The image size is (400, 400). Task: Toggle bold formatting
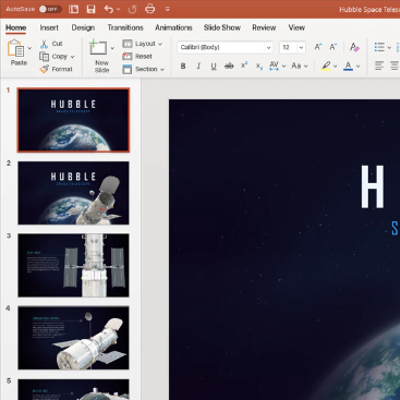pyautogui.click(x=183, y=66)
